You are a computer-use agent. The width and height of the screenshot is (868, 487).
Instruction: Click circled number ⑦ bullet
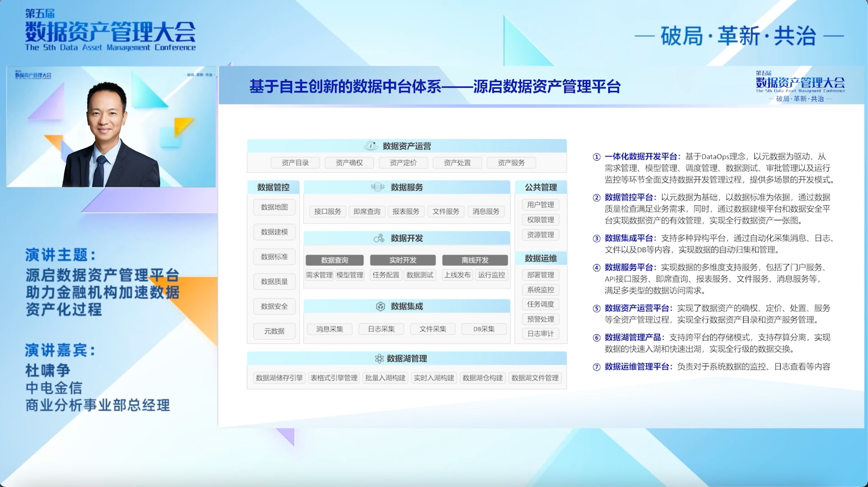point(596,367)
